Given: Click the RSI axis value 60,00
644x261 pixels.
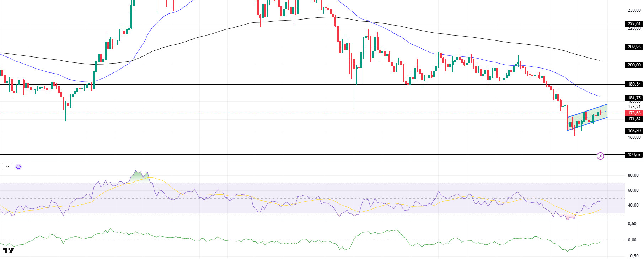Looking at the screenshot, I should 633,190.
